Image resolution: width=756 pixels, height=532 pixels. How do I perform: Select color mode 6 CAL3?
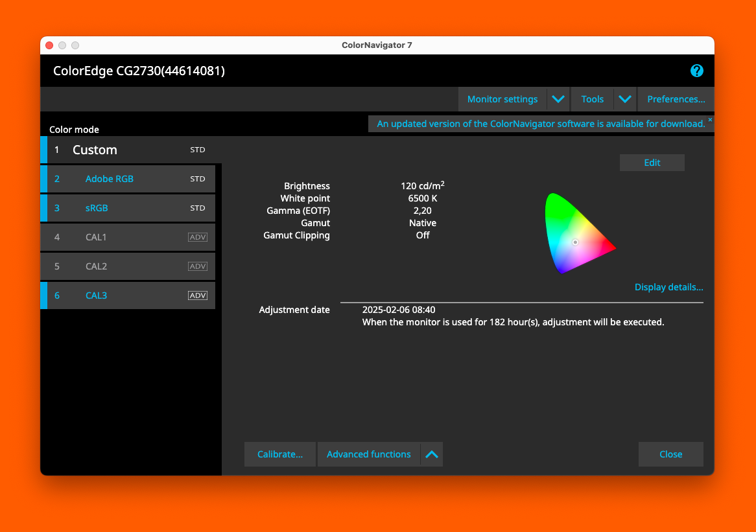[x=128, y=295]
